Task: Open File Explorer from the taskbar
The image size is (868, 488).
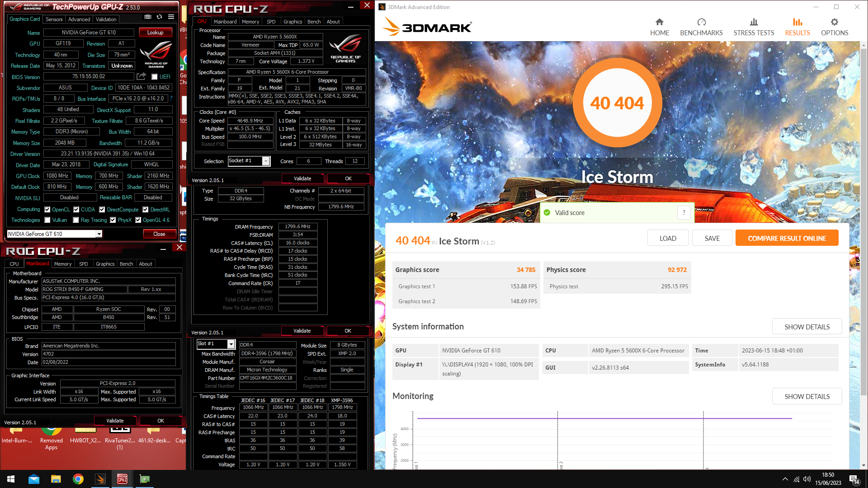Action: (x=56, y=479)
